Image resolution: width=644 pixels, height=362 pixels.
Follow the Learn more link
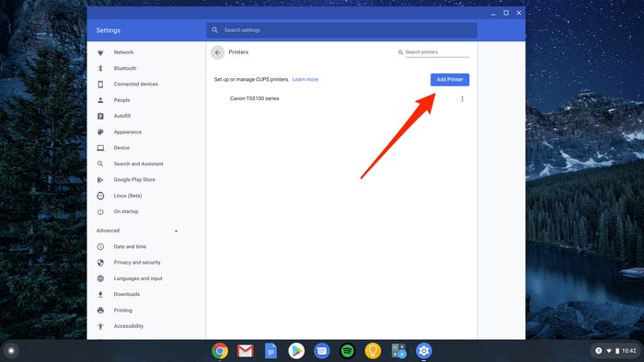click(305, 80)
